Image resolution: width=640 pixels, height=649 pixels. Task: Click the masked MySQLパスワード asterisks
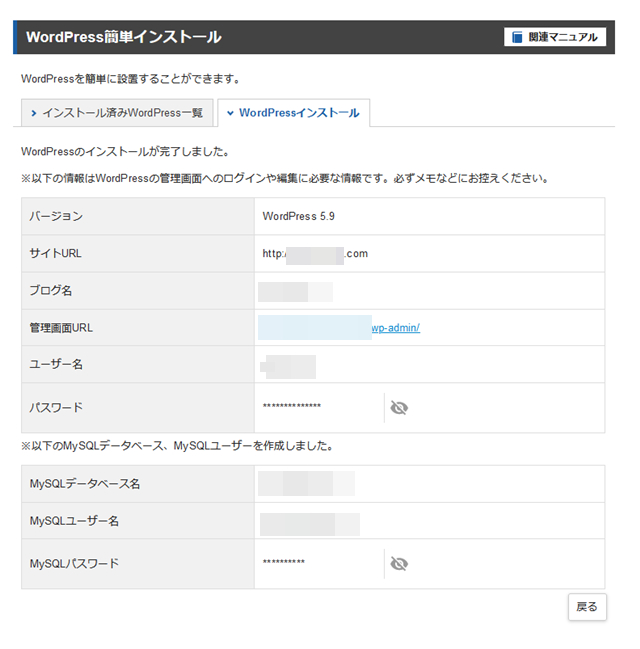[x=284, y=562]
